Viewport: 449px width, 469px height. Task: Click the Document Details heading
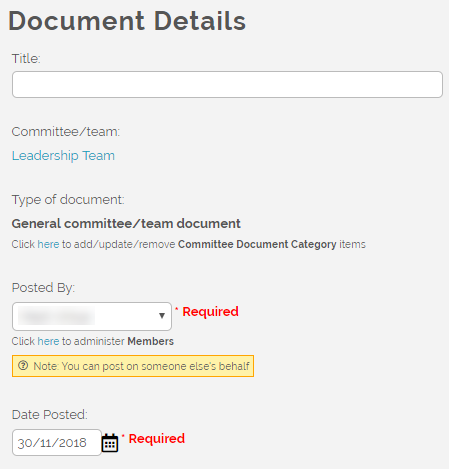(x=127, y=21)
